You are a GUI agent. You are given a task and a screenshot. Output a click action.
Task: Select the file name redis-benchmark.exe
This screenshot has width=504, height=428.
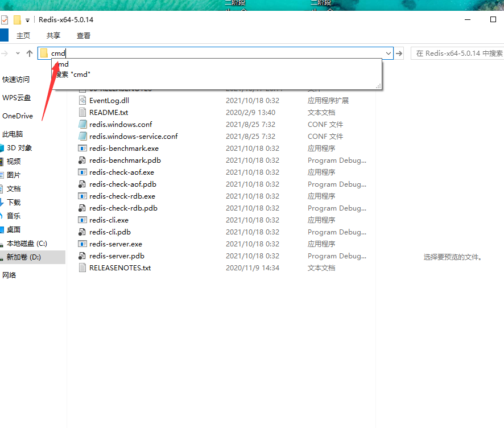(124, 148)
